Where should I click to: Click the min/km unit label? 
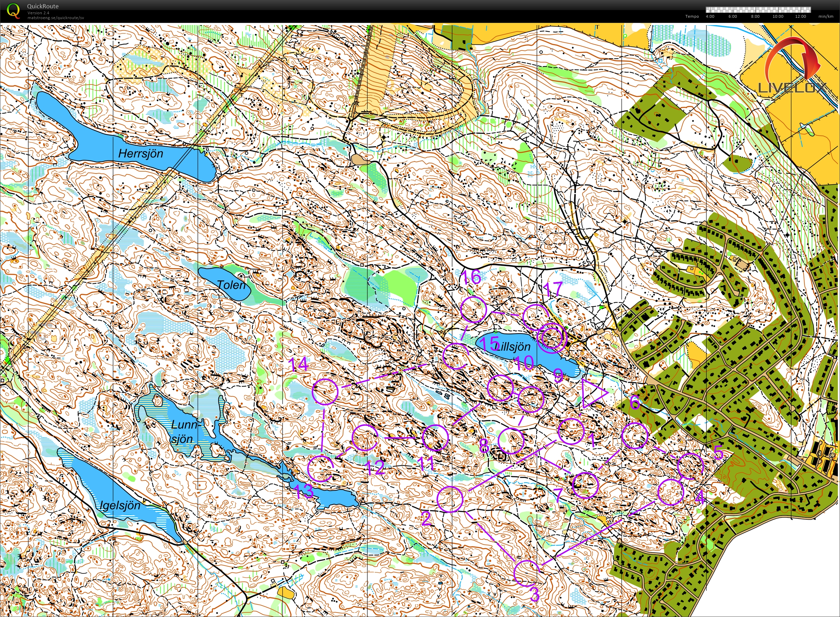click(826, 16)
